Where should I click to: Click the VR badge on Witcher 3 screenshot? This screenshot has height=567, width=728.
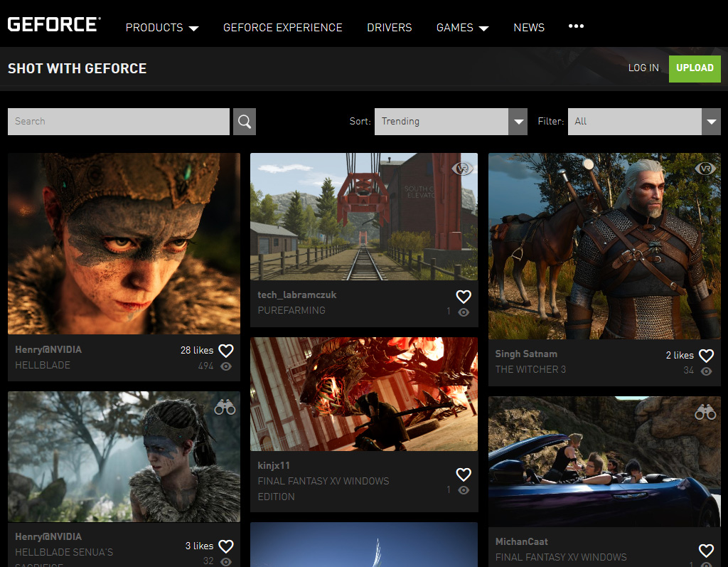(x=705, y=169)
